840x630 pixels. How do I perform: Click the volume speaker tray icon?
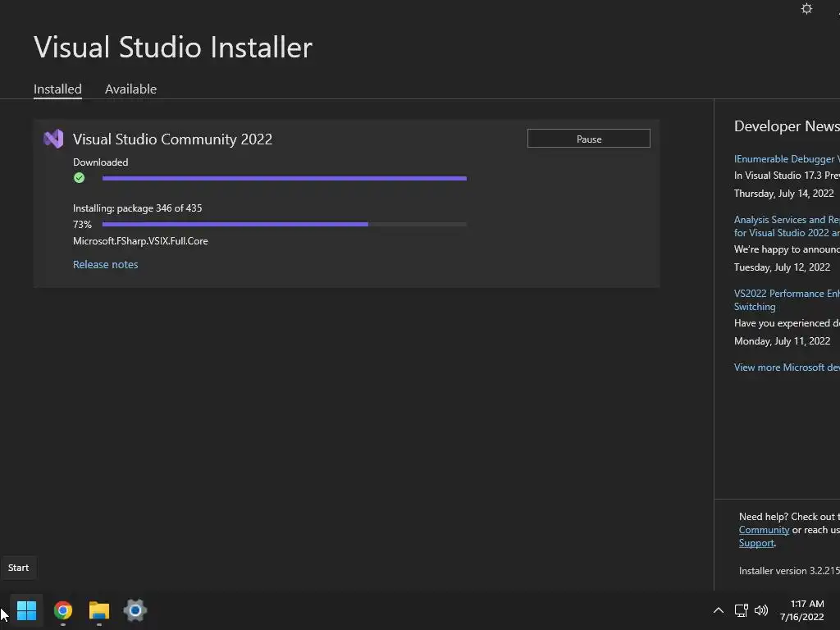point(761,610)
